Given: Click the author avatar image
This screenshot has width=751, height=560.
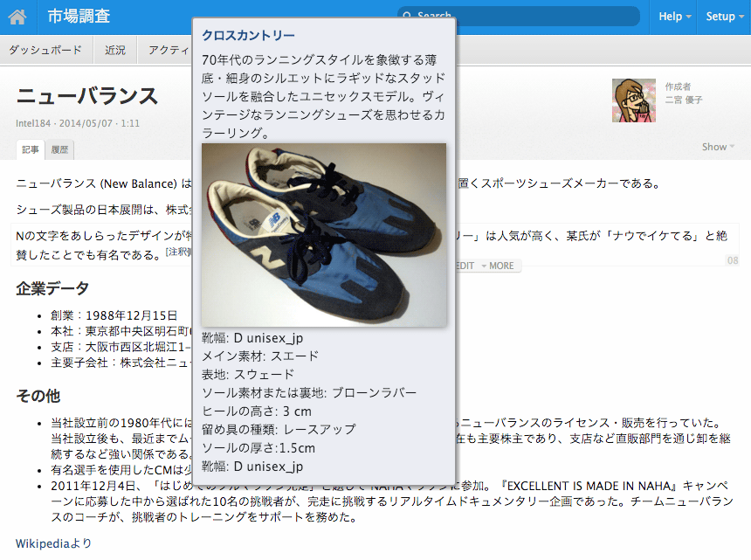Looking at the screenshot, I should pyautogui.click(x=628, y=100).
